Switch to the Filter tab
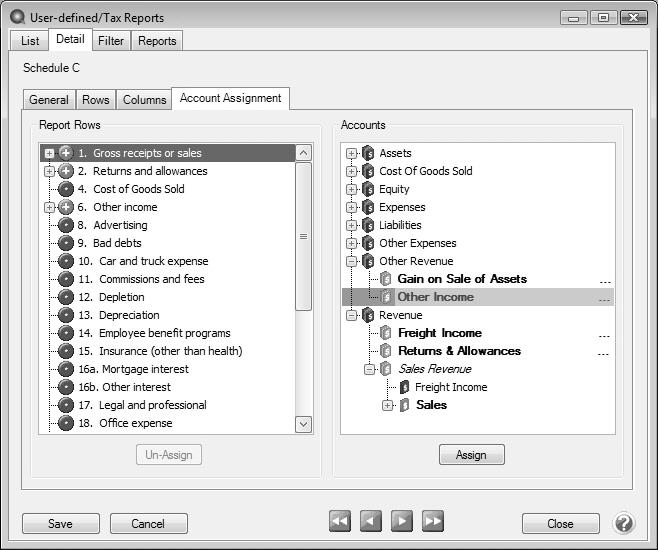The image size is (658, 550). point(111,41)
